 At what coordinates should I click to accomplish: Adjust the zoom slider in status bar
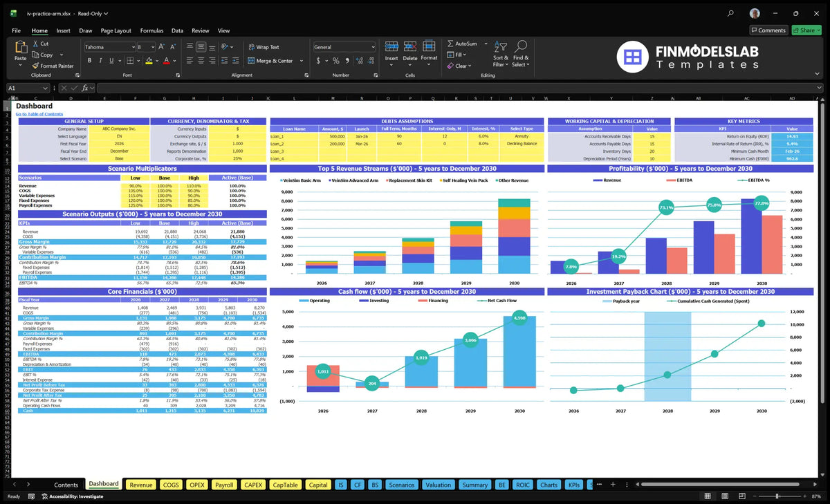(x=777, y=496)
